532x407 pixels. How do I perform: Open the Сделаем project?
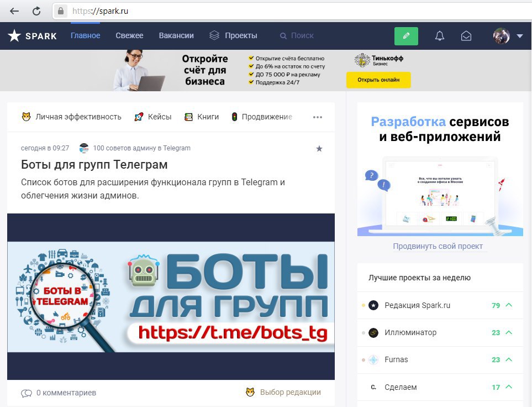(x=401, y=387)
